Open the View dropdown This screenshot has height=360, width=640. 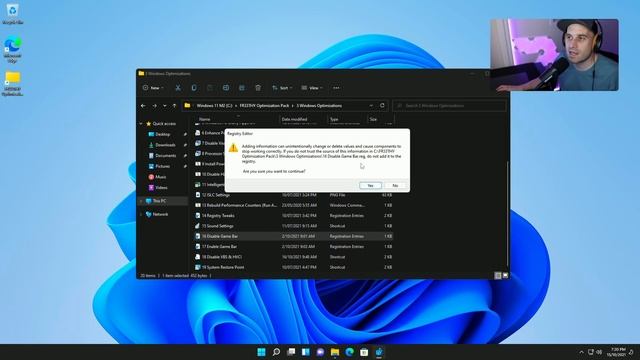click(312, 88)
